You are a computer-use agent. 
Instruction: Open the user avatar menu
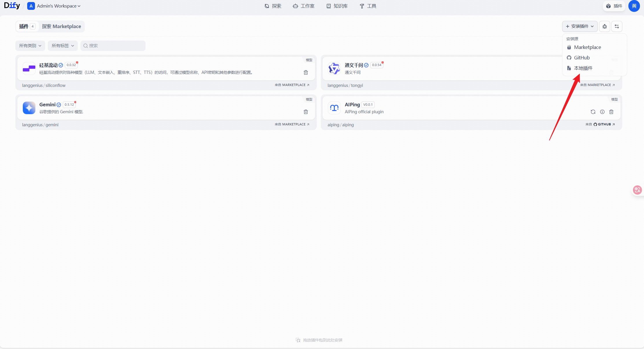pyautogui.click(x=634, y=6)
